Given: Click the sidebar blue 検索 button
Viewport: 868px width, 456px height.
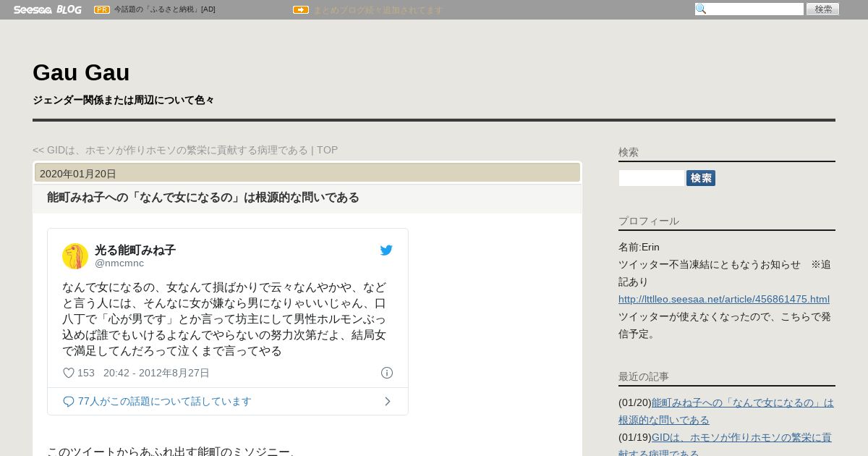Looking at the screenshot, I should tap(701, 178).
